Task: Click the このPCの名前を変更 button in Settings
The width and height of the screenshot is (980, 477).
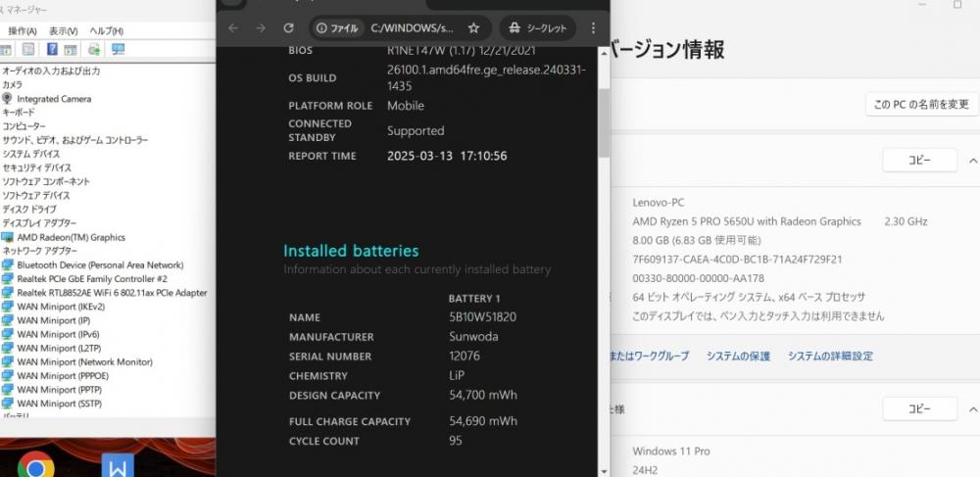Action: (x=921, y=104)
